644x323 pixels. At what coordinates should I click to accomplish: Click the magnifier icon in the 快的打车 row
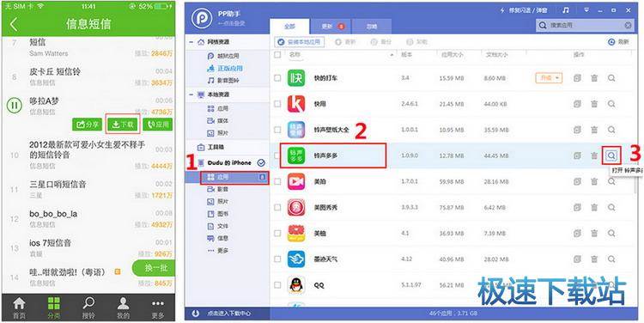(x=611, y=78)
